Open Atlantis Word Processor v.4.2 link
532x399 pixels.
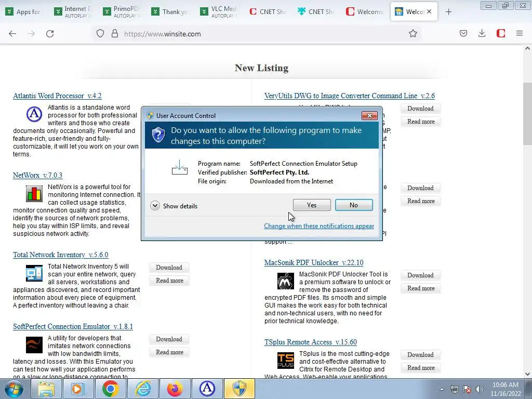pos(57,96)
